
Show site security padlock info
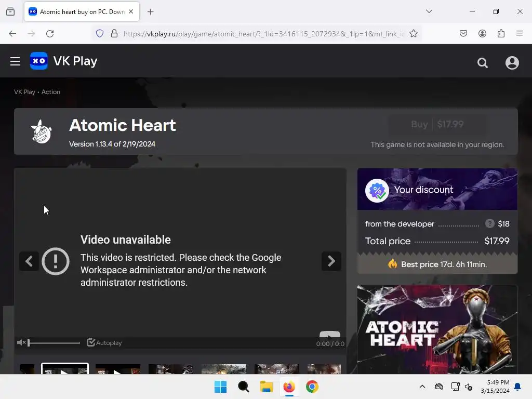point(114,34)
